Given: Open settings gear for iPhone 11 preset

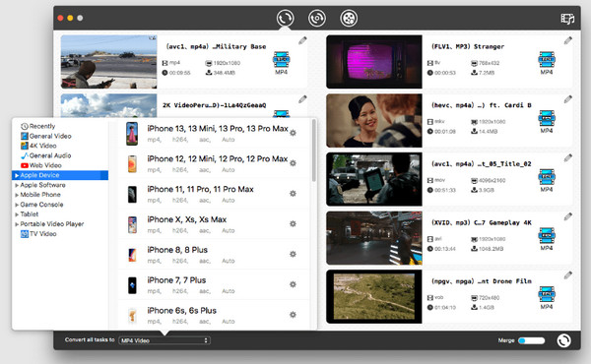Looking at the screenshot, I should 293,194.
